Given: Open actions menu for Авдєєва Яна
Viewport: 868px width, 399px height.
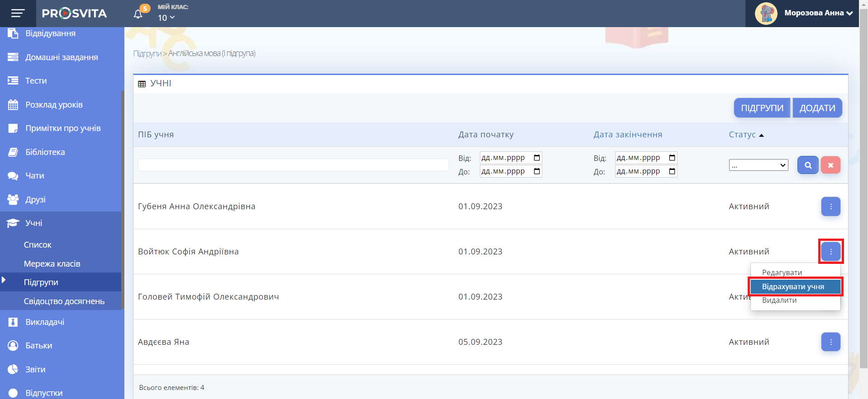Looking at the screenshot, I should (x=830, y=342).
